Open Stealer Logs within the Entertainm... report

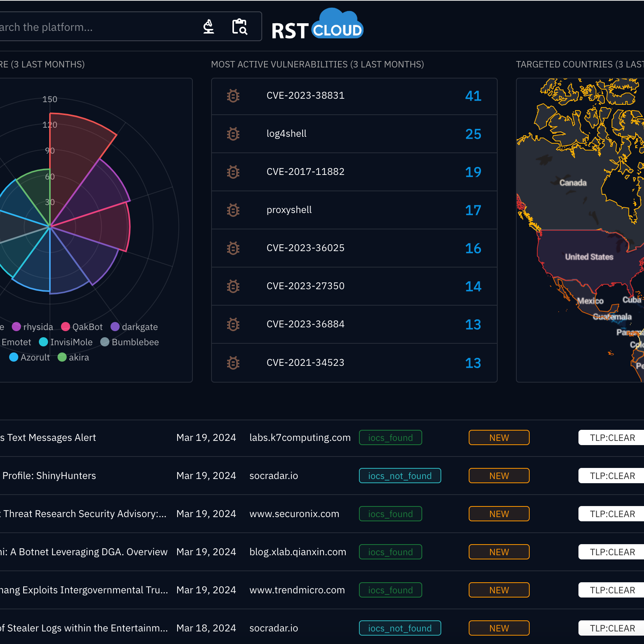(84, 628)
